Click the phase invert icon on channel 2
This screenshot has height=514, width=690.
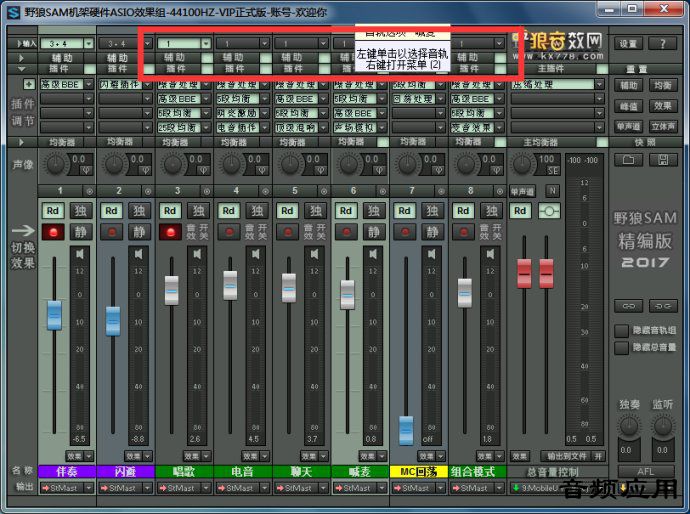pos(144,170)
